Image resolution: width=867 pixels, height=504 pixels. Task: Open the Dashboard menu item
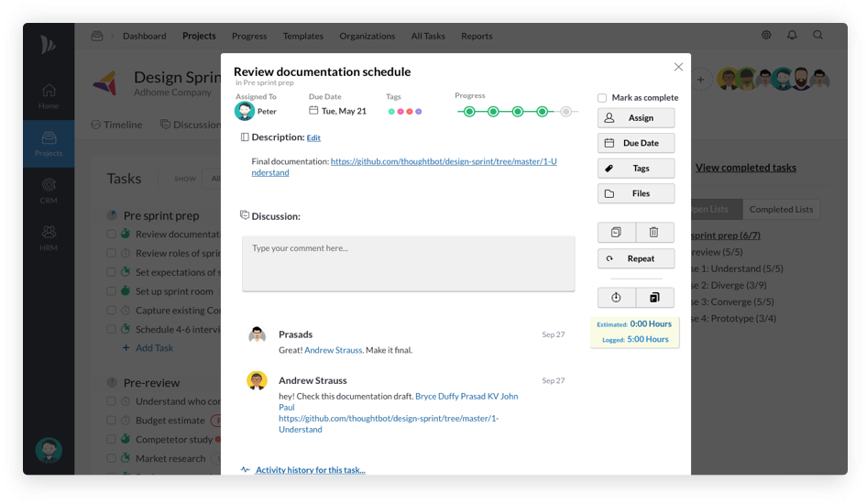pyautogui.click(x=144, y=36)
